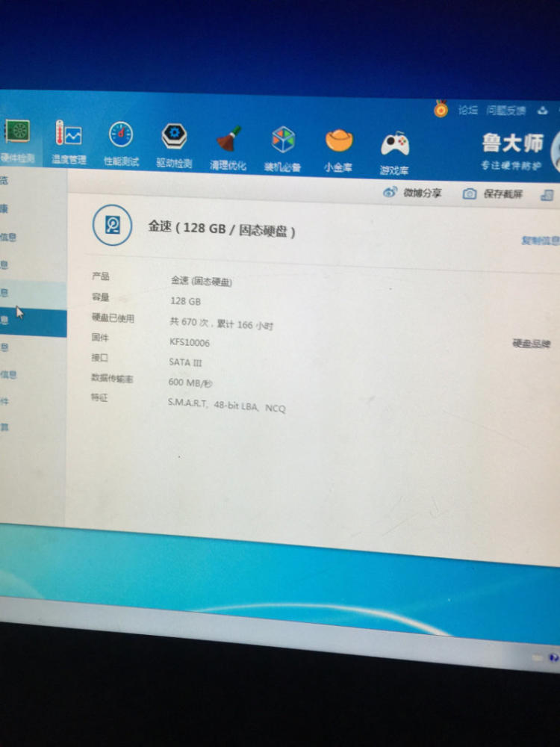
Task: Open the 性能测试 performance test gauge
Action: (x=121, y=144)
